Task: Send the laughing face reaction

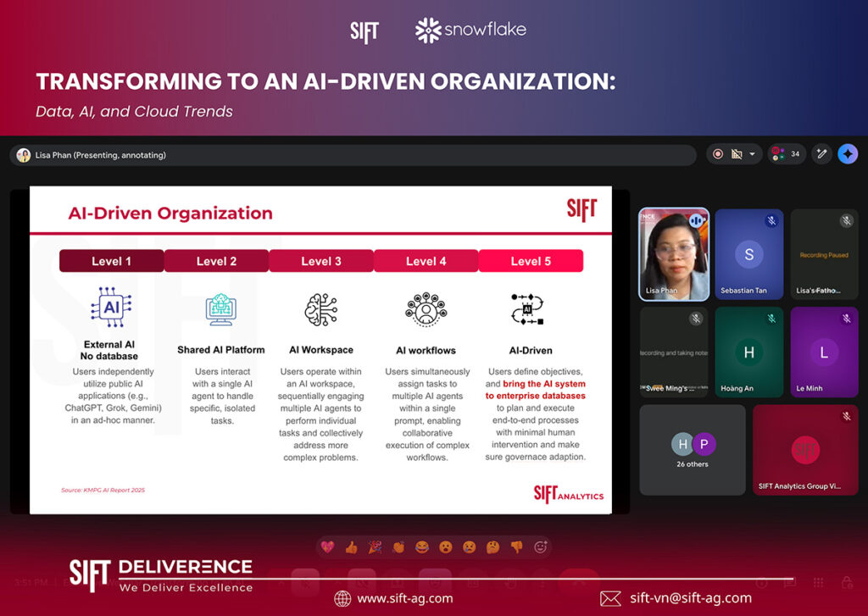Action: pyautogui.click(x=422, y=547)
